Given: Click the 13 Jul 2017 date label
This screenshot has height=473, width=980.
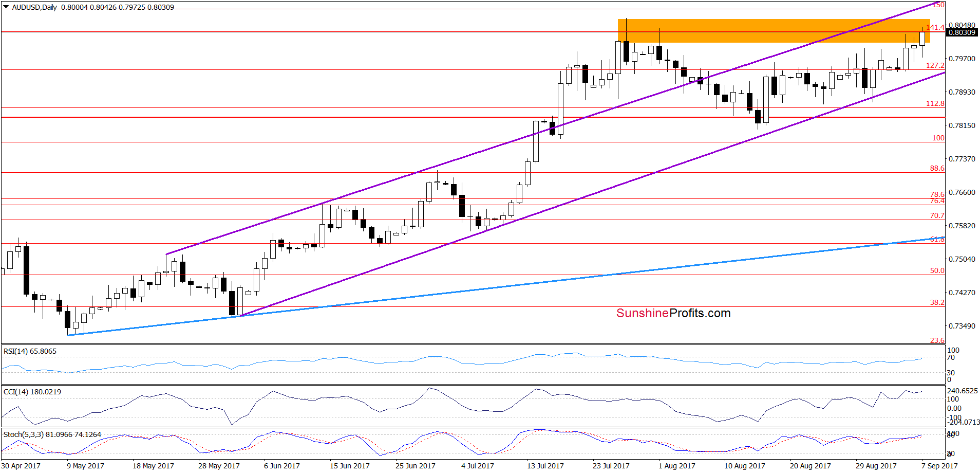Looking at the screenshot, I should click(545, 466).
